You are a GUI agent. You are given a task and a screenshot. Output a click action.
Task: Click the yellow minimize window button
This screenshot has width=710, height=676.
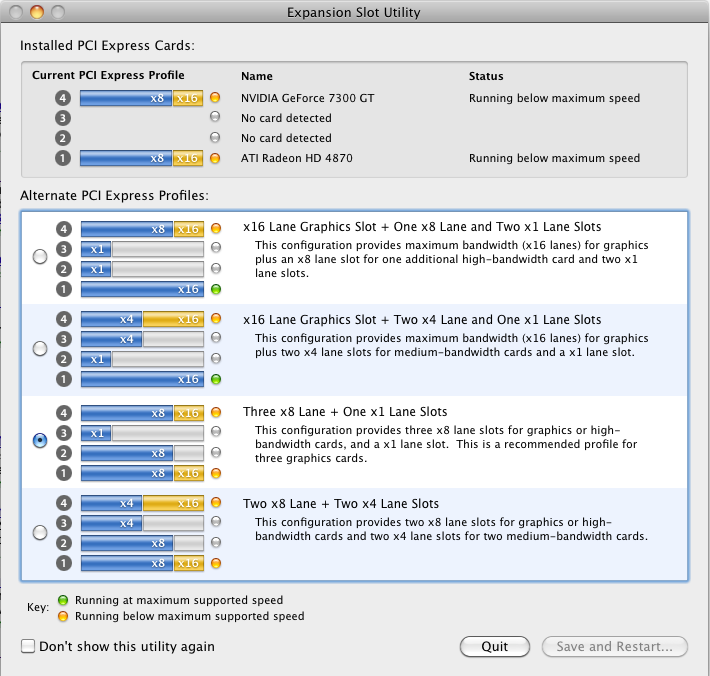37,12
